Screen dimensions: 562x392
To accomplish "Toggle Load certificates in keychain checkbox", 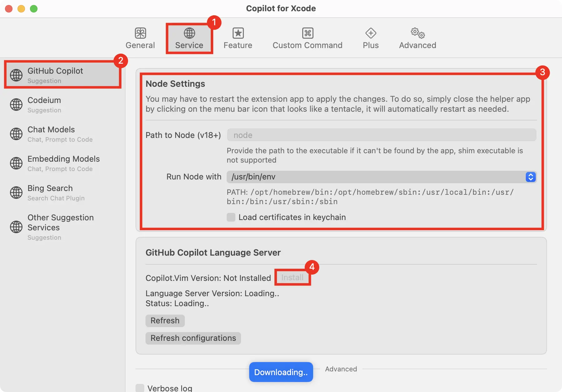I will pos(231,217).
